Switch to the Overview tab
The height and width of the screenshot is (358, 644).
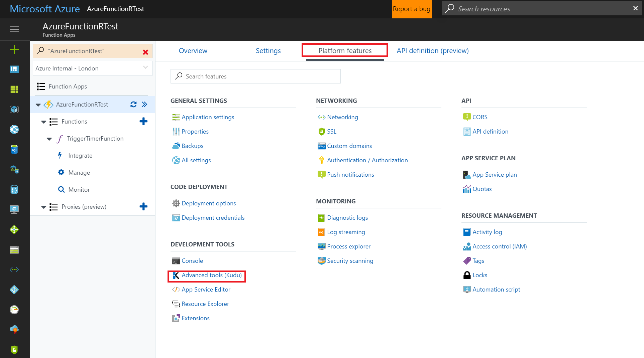(193, 51)
